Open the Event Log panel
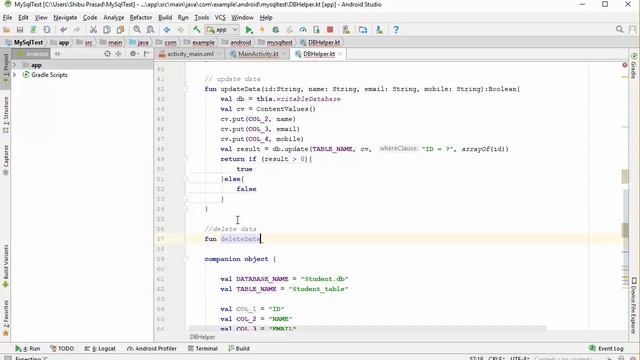Viewport: 640px width, 360px height. (607, 349)
